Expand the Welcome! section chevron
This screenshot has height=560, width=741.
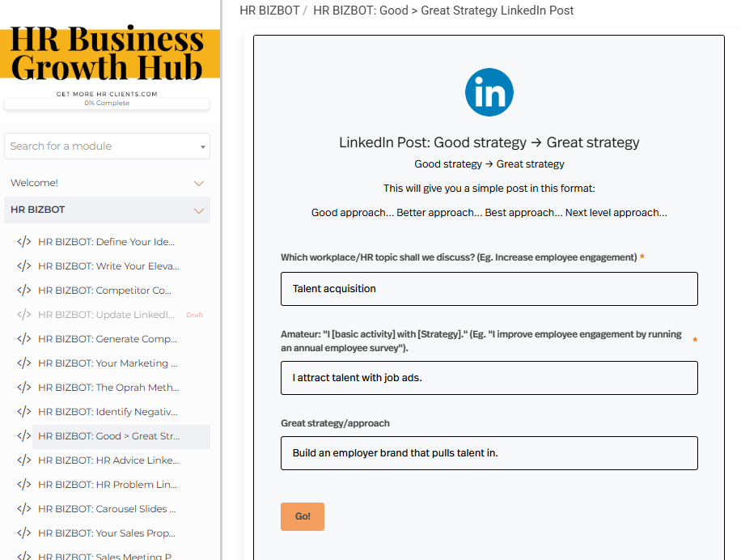[199, 184]
